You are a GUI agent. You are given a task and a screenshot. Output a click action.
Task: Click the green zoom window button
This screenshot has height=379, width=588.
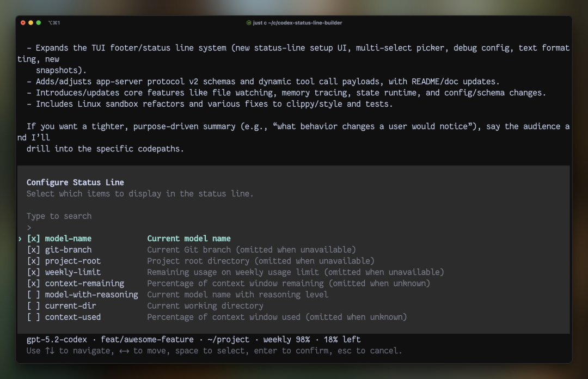click(x=38, y=23)
